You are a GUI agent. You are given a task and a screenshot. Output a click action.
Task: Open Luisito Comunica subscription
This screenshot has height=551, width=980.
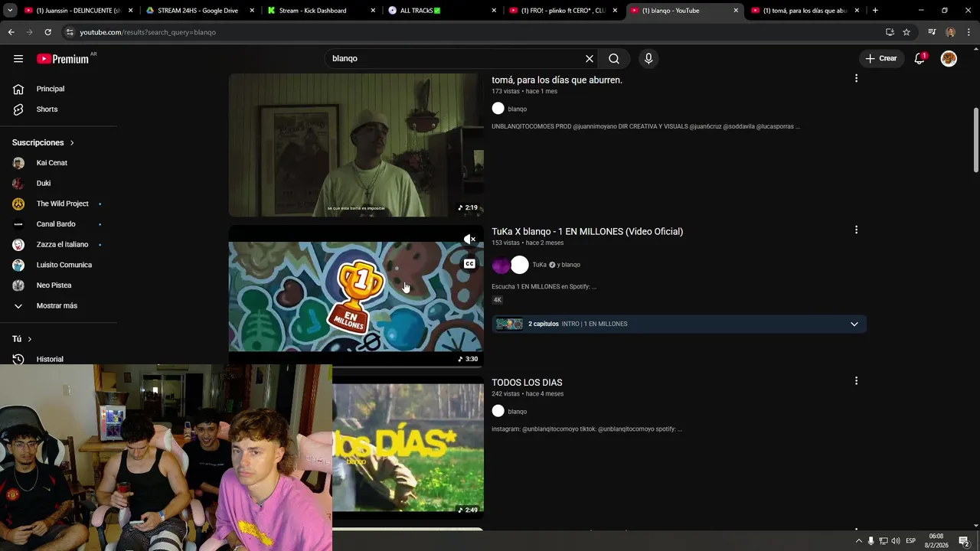pyautogui.click(x=58, y=265)
